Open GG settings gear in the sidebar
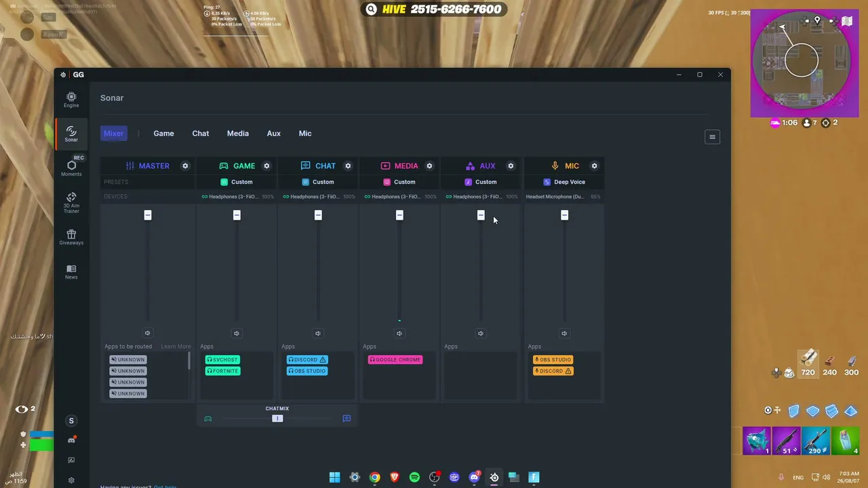The height and width of the screenshot is (488, 868). click(x=71, y=481)
